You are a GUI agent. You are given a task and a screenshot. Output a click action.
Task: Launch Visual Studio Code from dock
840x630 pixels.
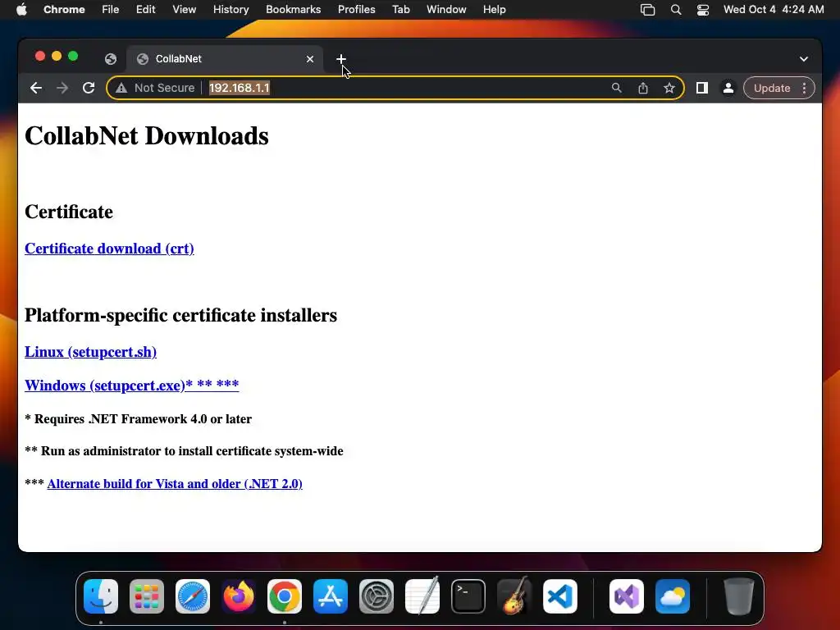[x=560, y=596]
